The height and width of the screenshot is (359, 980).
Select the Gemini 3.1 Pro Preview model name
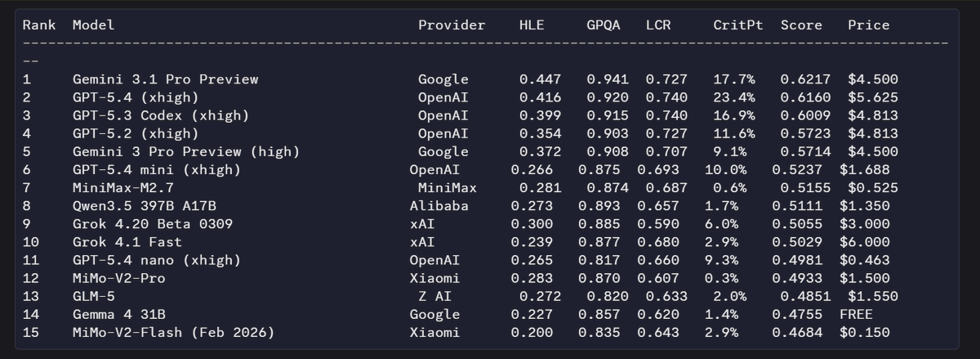[166, 79]
